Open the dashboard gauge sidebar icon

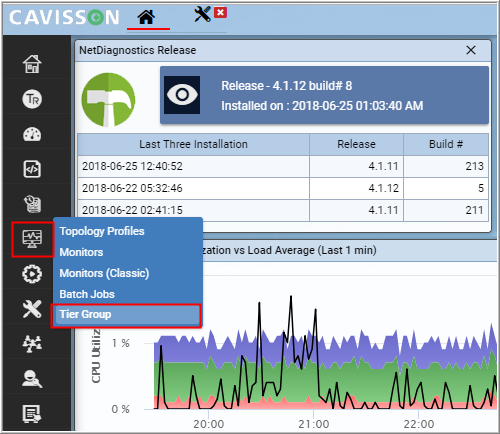(x=32, y=134)
